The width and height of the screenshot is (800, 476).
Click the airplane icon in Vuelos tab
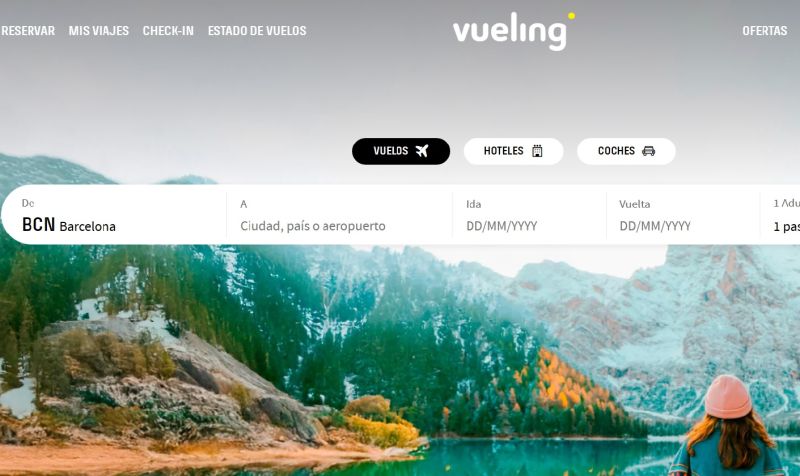(422, 151)
